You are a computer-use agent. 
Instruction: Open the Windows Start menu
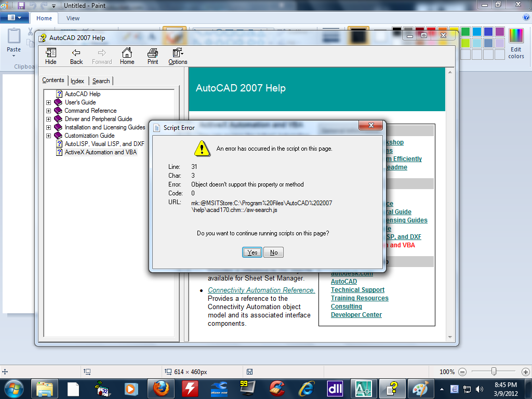(14, 389)
